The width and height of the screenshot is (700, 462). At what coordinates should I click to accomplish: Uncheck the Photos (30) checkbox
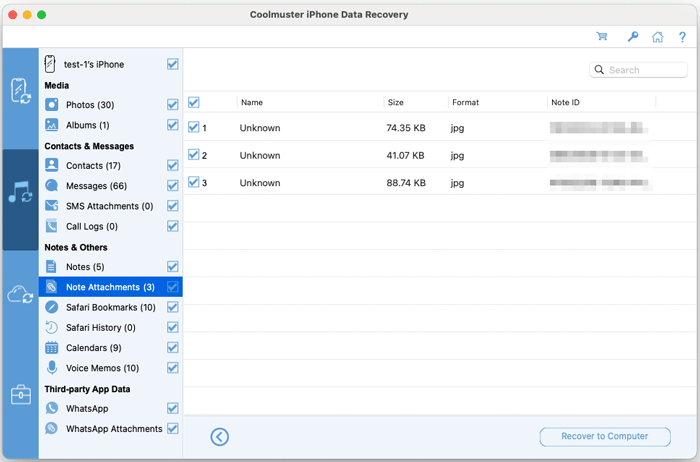coord(173,104)
